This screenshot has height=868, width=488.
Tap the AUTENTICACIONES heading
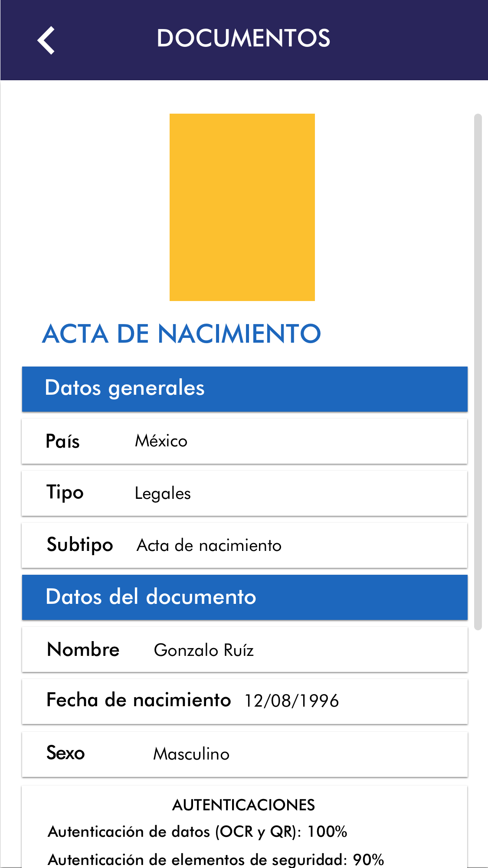(243, 805)
